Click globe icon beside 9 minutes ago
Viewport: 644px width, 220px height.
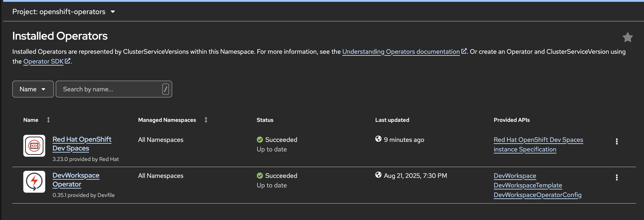coord(378,139)
